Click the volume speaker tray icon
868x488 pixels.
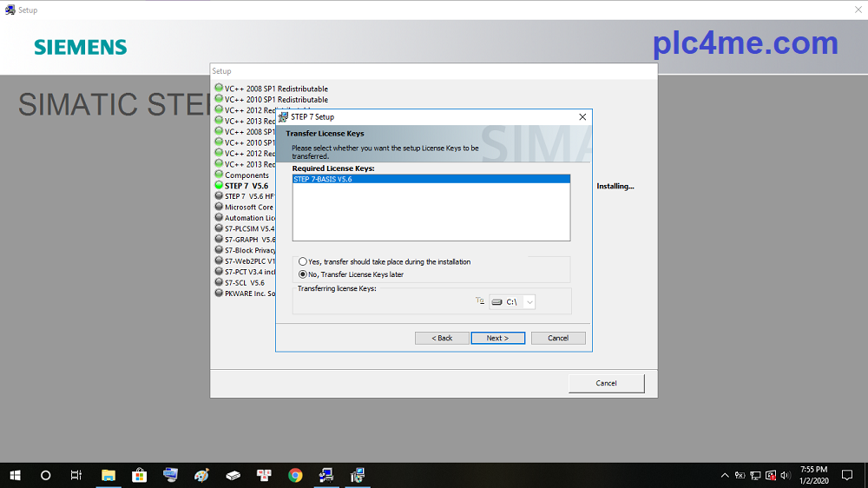coord(785,475)
